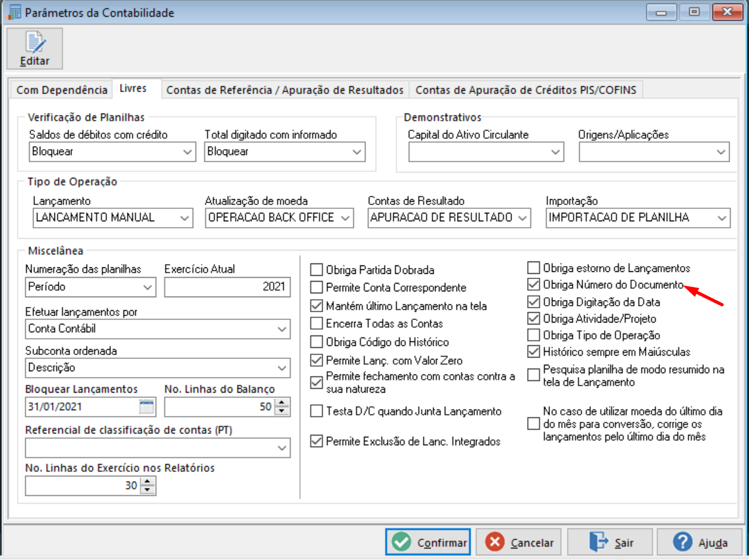Open Ajuda help
Viewport: 749px width, 560px height.
pos(700,542)
